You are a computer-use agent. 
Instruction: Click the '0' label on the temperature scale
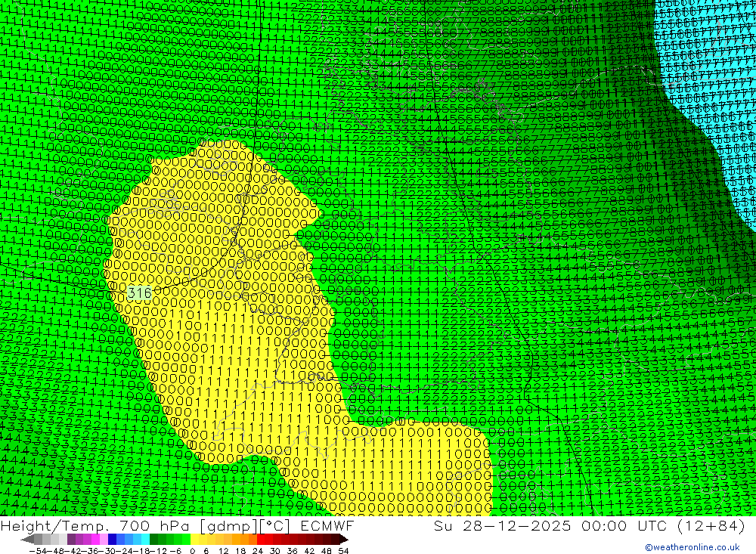coord(192,551)
